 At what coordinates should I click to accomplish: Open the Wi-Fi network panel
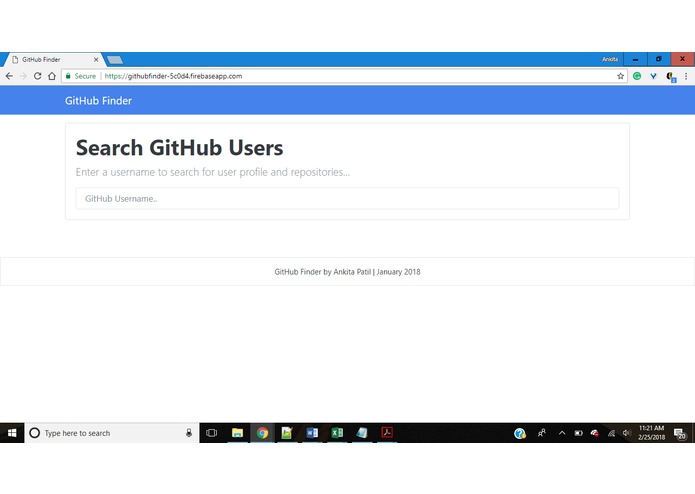[611, 433]
